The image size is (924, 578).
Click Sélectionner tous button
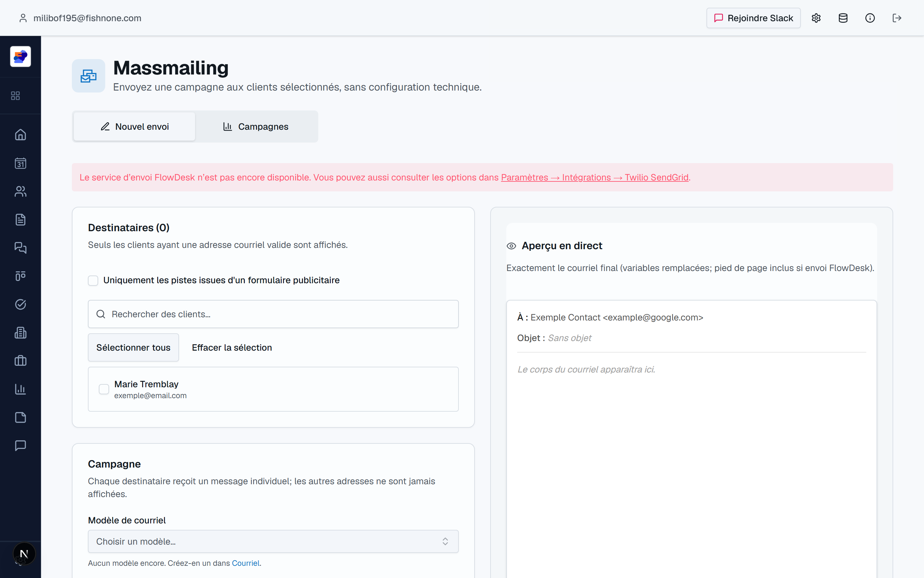[x=133, y=347]
